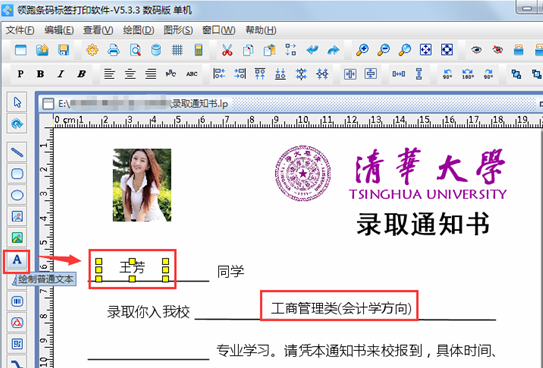Show objects with eye icon
This screenshot has width=543, height=368.
click(476, 50)
